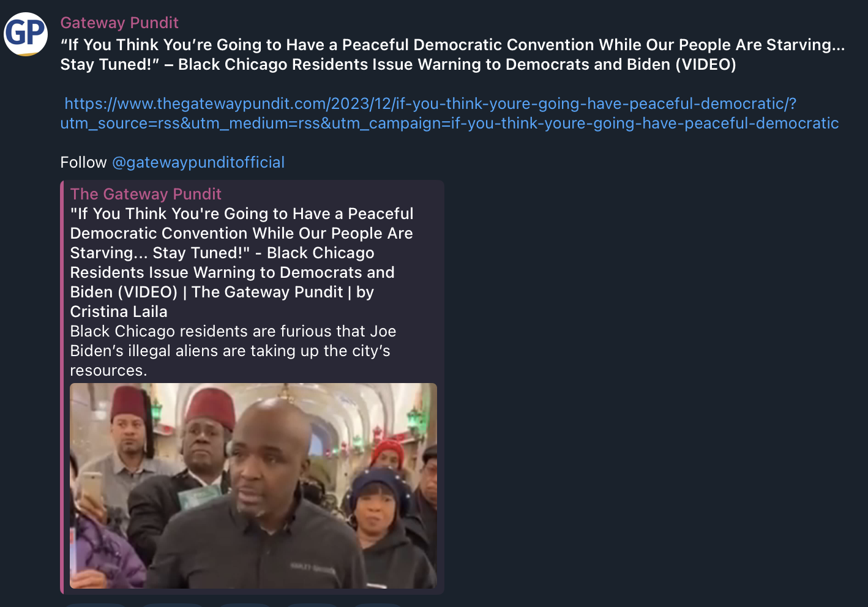Select the fourth reaction pill below preview
The width and height of the screenshot is (868, 607).
click(312, 605)
